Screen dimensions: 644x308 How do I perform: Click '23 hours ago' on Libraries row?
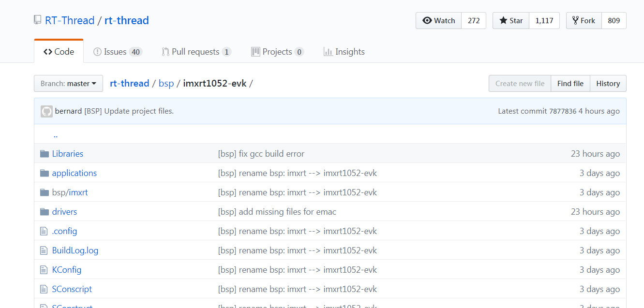tap(595, 154)
